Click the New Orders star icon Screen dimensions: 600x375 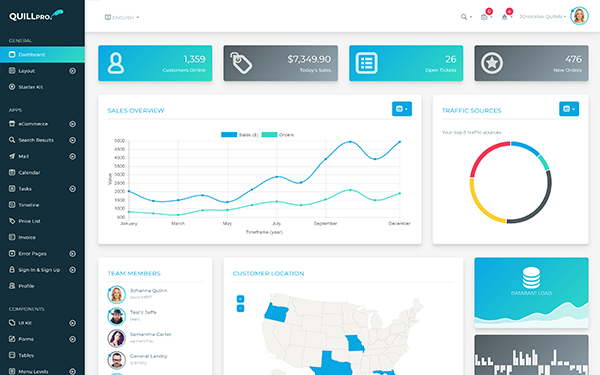[x=492, y=63]
